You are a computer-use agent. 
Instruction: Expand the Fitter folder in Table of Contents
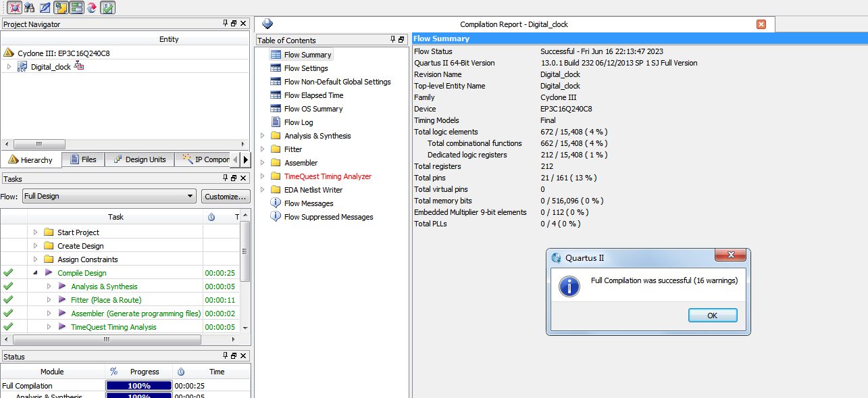tap(263, 149)
